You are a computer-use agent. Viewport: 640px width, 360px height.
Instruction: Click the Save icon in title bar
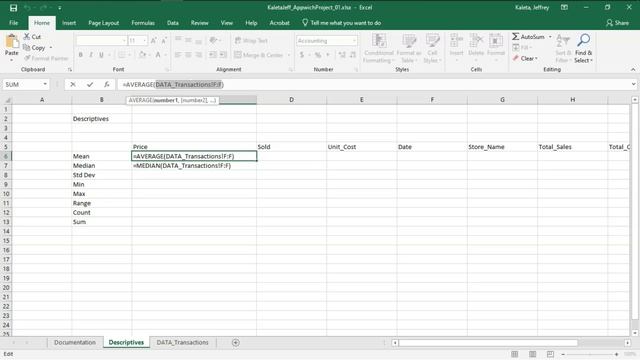(x=13, y=8)
